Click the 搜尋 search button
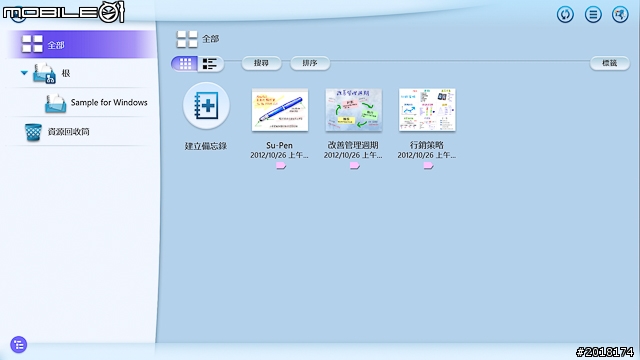 coord(261,63)
